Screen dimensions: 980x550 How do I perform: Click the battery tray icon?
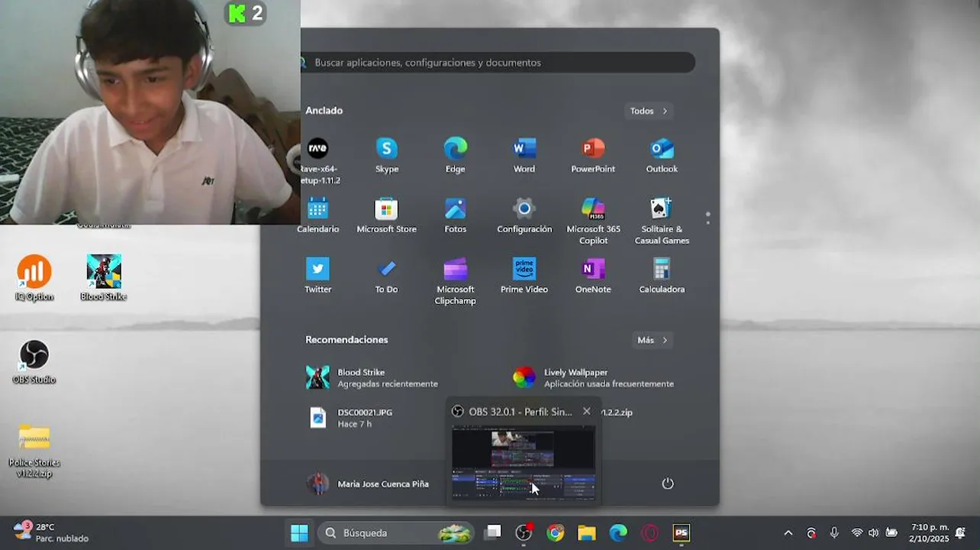(891, 533)
